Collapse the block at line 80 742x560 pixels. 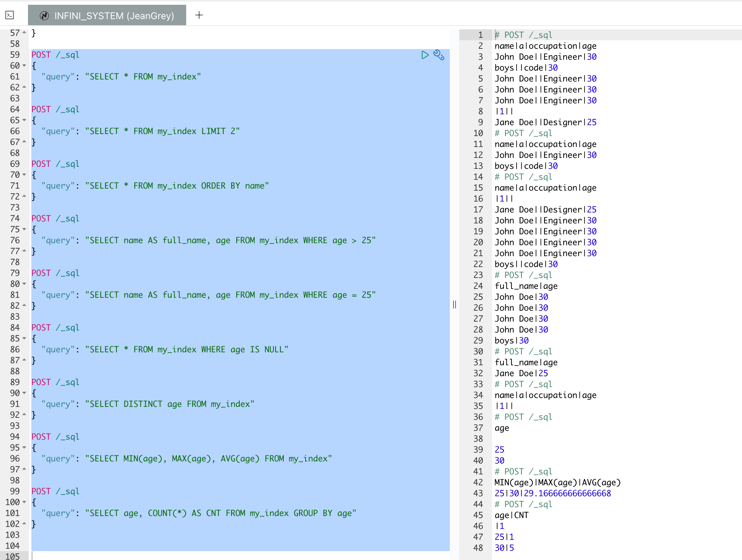(25, 284)
